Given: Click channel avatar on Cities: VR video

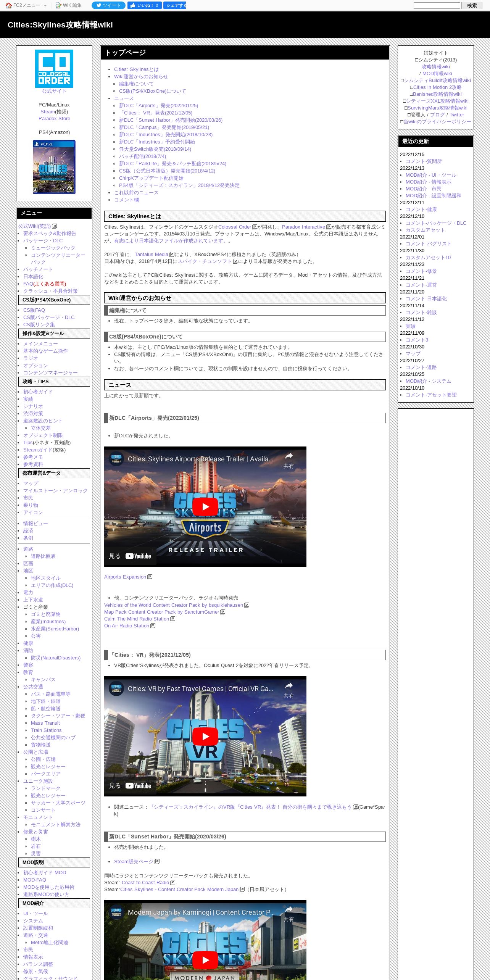Looking at the screenshot, I should (x=116, y=688).
